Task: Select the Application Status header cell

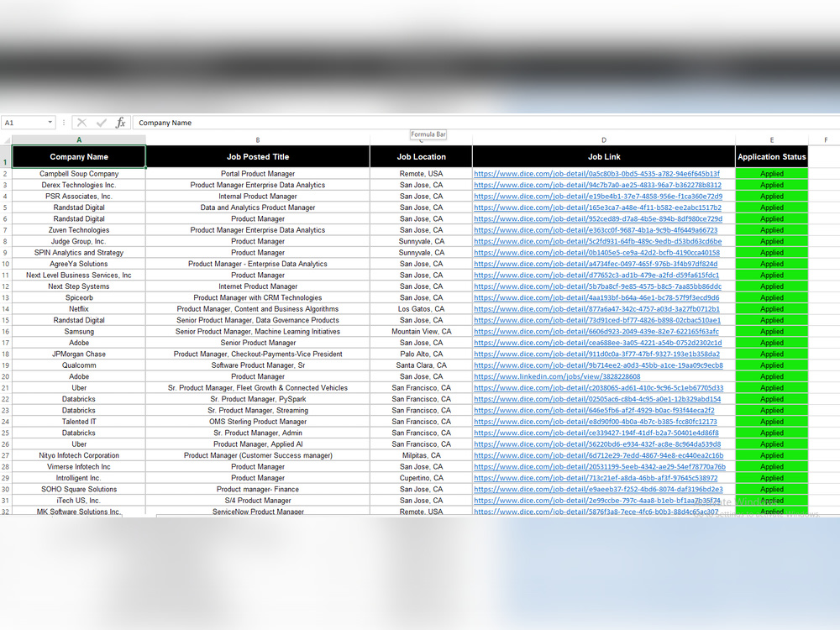Action: pos(771,156)
